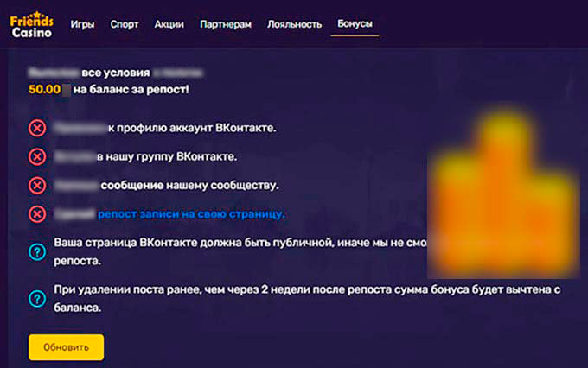Click the red X beside нашу группу ВКонтакте
The image size is (588, 368).
(x=37, y=156)
